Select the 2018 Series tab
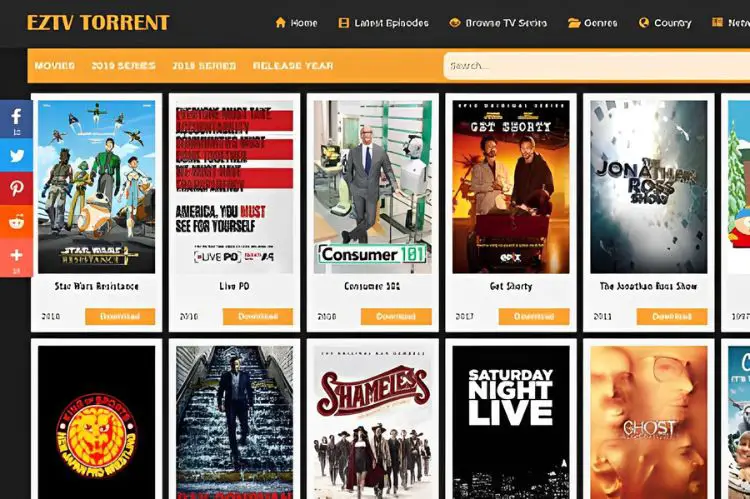 coord(204,66)
